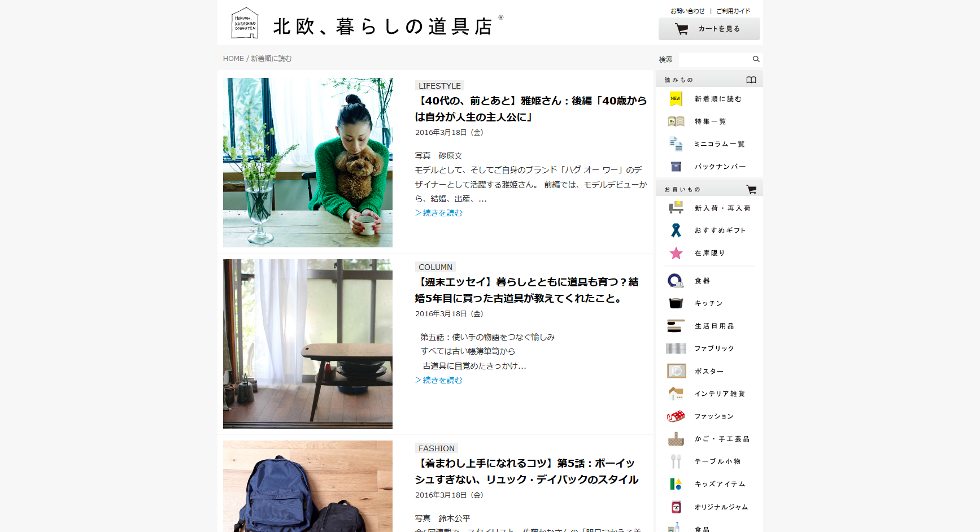Viewport: 980px width, 532px height.
Task: Open the お問い合わせ contact link
Action: pyautogui.click(x=687, y=11)
